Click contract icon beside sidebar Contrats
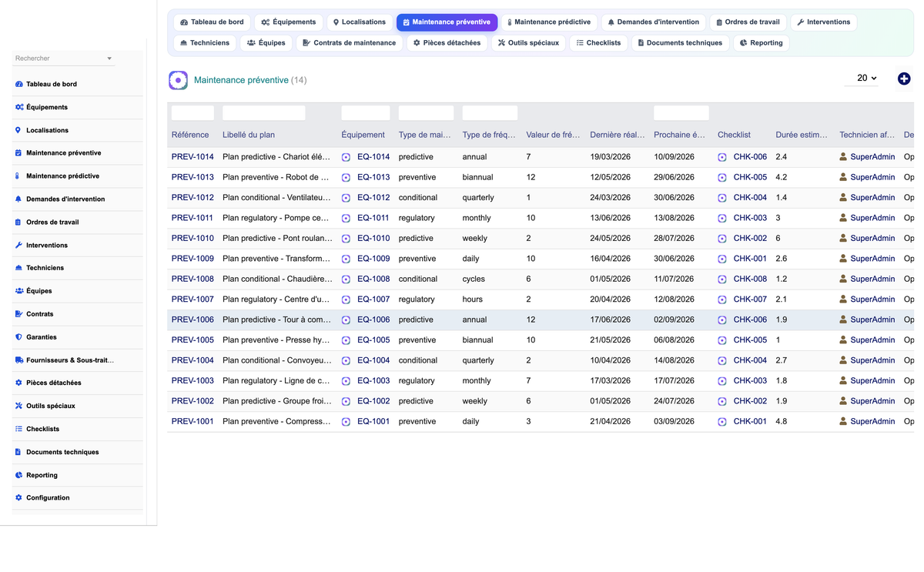924x572 pixels. [x=18, y=314]
